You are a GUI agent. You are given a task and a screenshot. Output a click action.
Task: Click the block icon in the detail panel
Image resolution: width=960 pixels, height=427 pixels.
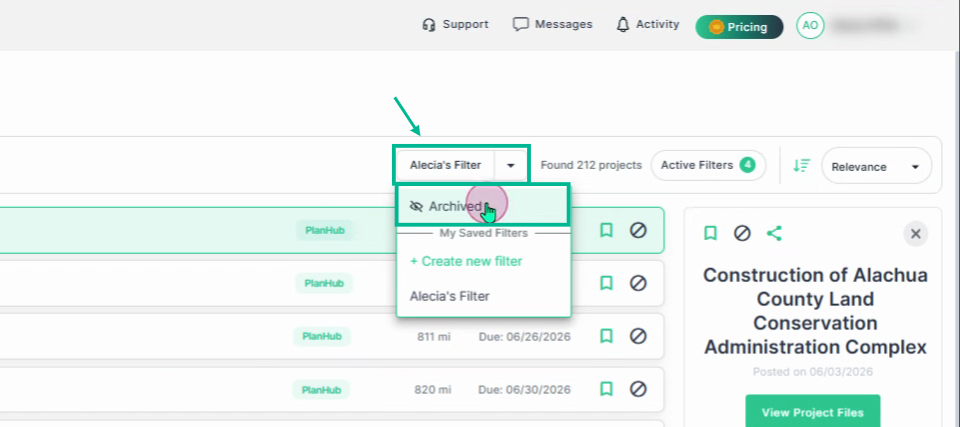click(742, 233)
